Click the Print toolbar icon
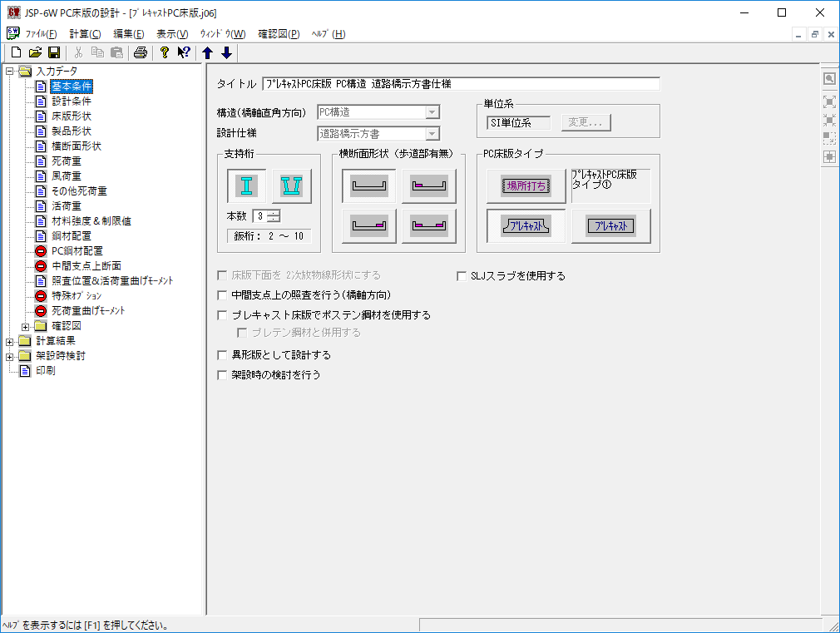The width and height of the screenshot is (840, 633). (x=140, y=53)
